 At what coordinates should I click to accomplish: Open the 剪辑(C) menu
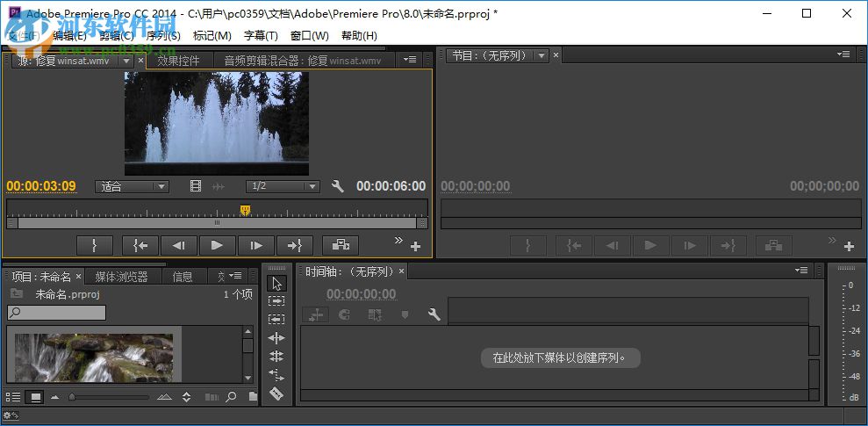tap(116, 36)
